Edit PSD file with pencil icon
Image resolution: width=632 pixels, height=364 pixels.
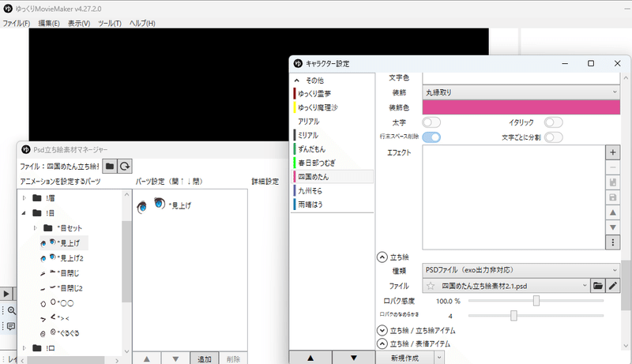click(613, 286)
